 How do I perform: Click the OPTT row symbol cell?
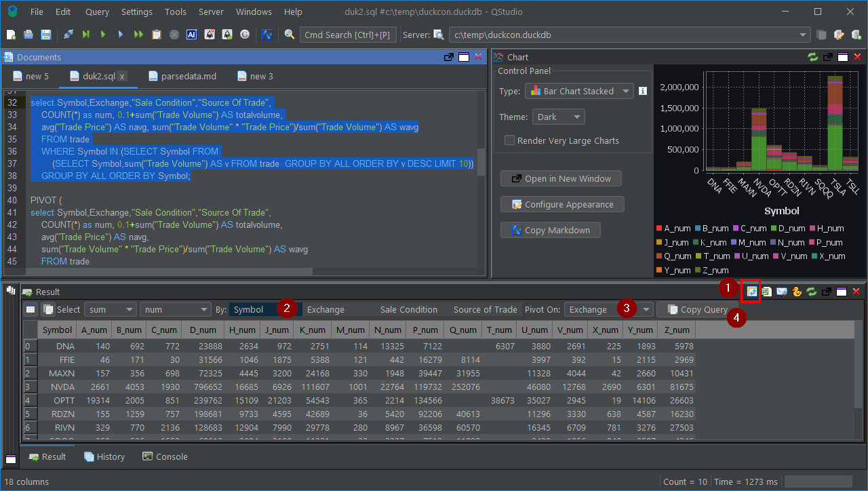point(57,400)
